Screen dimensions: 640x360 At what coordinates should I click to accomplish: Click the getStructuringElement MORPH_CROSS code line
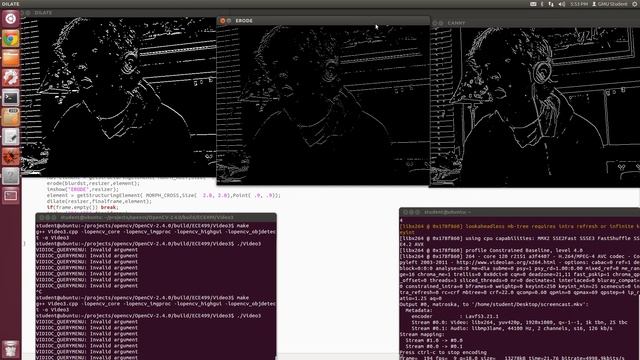pyautogui.click(x=163, y=196)
